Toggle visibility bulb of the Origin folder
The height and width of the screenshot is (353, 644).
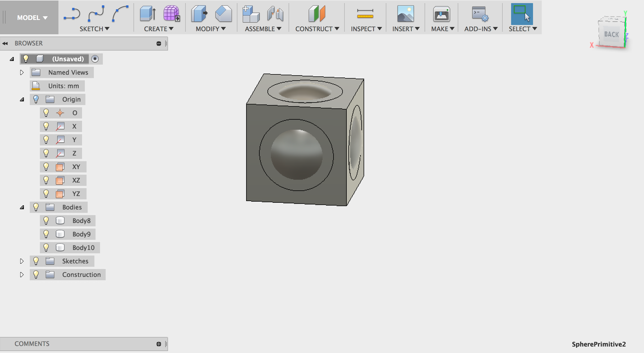pyautogui.click(x=36, y=99)
